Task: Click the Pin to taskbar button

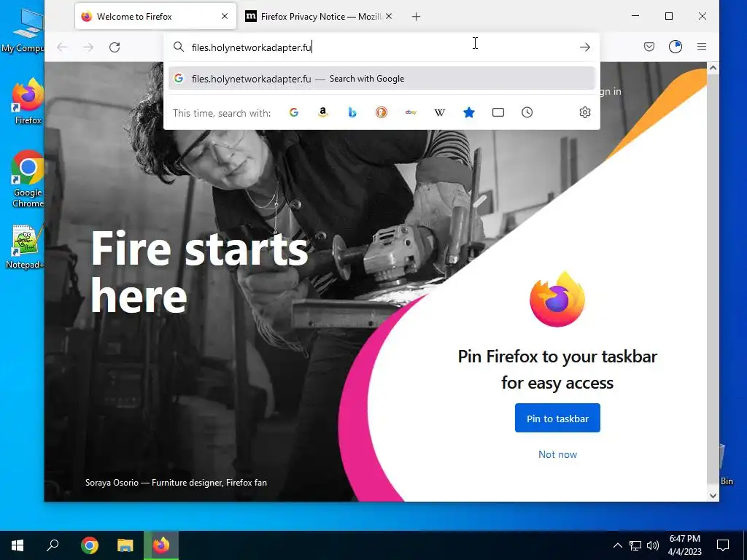Action: tap(557, 418)
